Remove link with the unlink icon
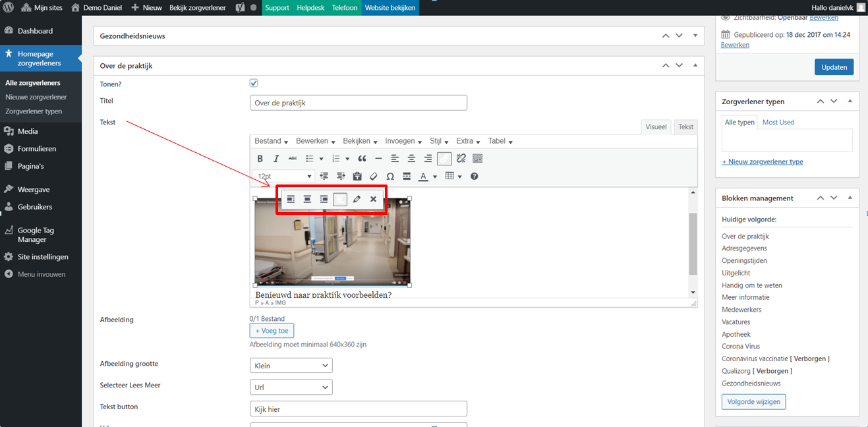 pos(461,159)
